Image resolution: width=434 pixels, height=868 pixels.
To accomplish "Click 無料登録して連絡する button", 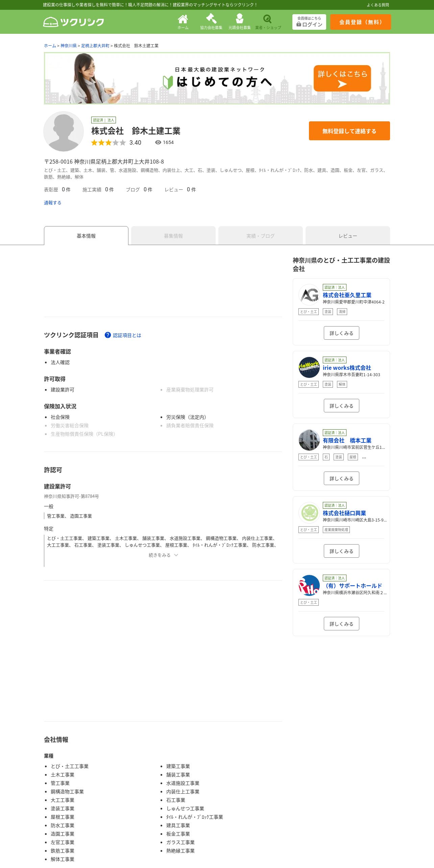I will 349,131.
